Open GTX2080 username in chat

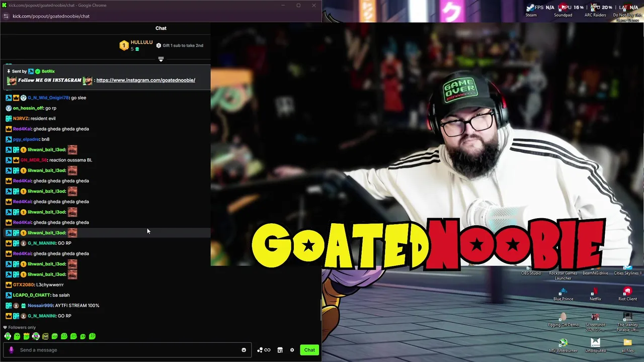tap(24, 285)
